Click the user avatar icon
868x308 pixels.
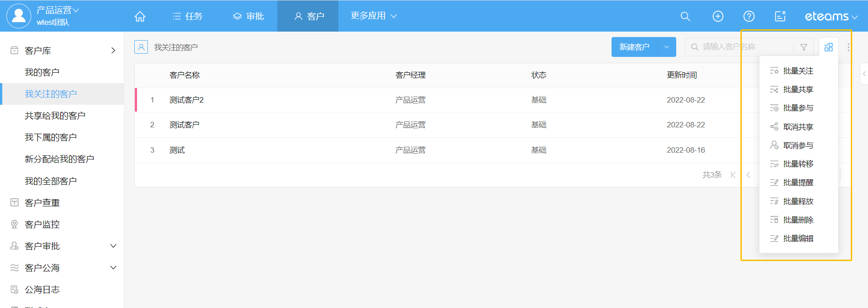click(19, 16)
